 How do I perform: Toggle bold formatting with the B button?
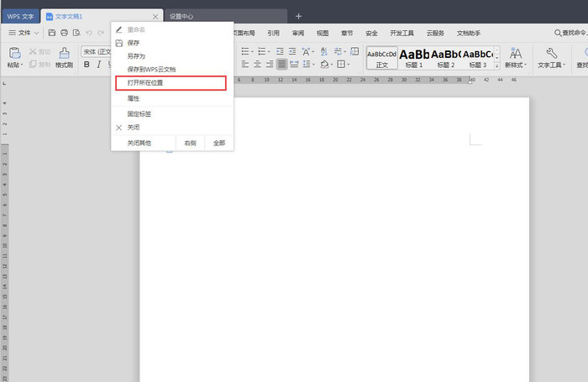(87, 65)
